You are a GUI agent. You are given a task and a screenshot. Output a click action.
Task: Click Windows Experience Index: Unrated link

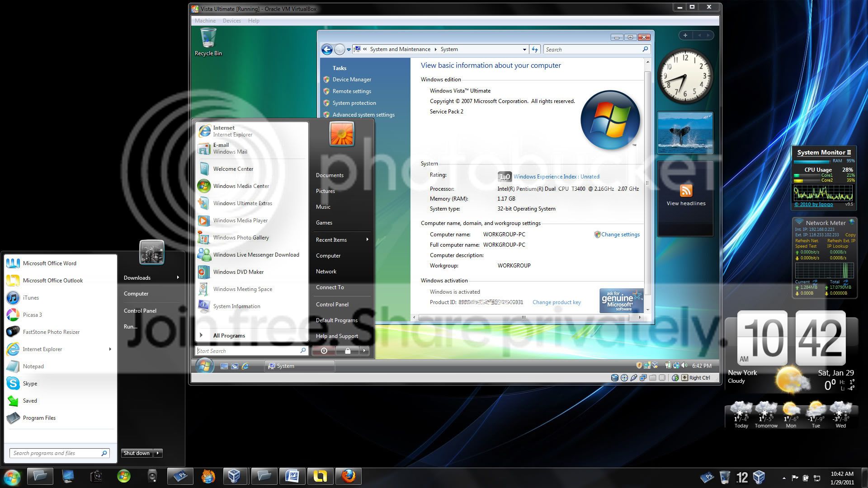[x=557, y=177]
